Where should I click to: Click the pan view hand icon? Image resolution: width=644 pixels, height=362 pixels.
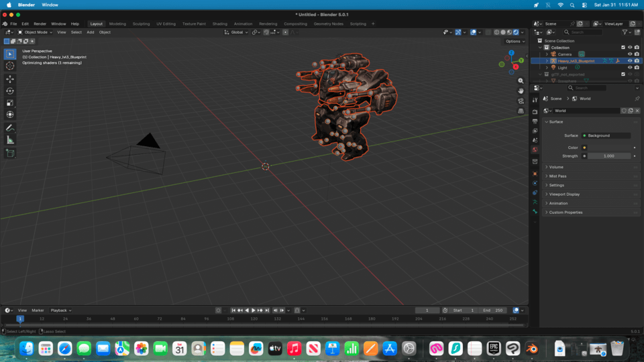point(521,91)
